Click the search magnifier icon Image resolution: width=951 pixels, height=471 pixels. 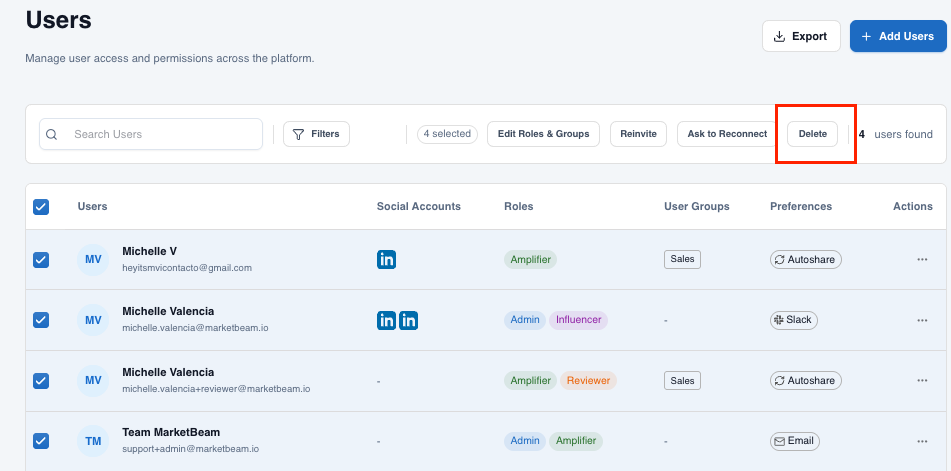(x=52, y=135)
